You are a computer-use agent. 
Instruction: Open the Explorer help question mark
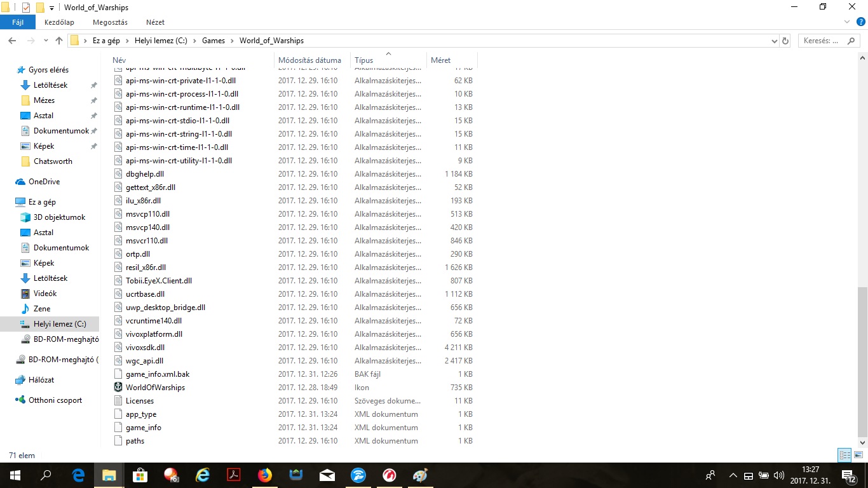[861, 22]
